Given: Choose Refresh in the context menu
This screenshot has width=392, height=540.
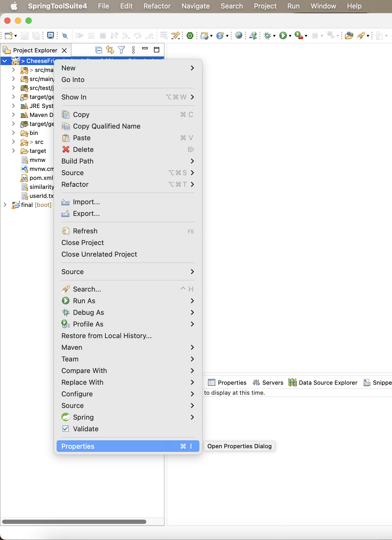Looking at the screenshot, I should click(128, 231).
